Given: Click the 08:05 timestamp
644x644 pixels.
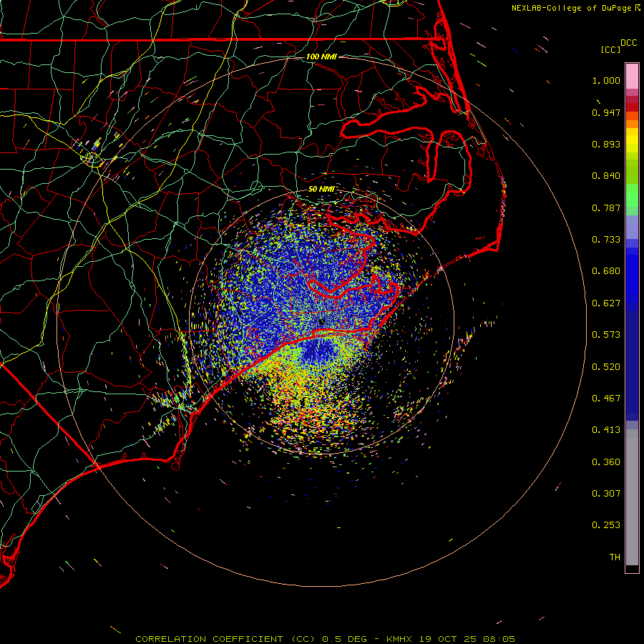Looking at the screenshot, I should pyautogui.click(x=499, y=639).
